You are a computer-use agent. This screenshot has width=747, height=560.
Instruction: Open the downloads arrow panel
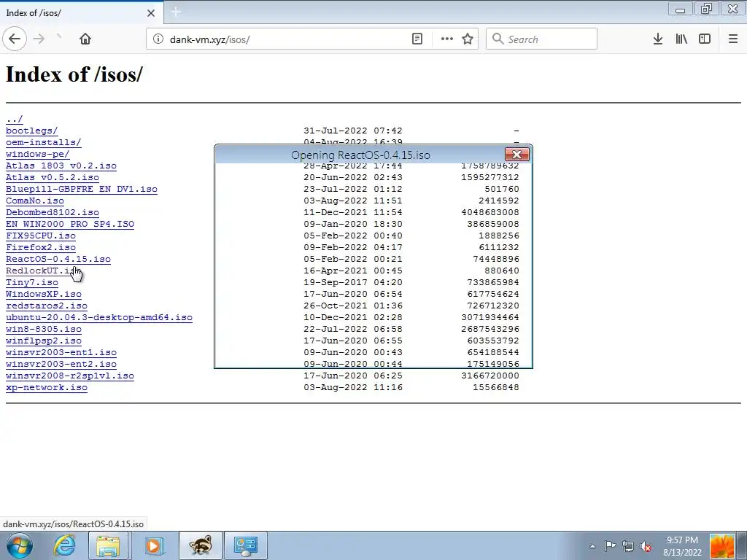pyautogui.click(x=658, y=39)
